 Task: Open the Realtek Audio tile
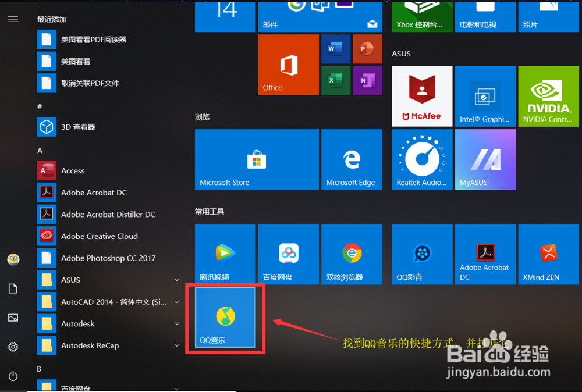422,159
